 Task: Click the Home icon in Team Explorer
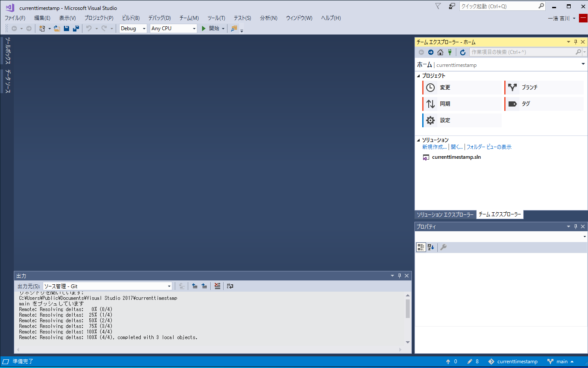pos(440,52)
